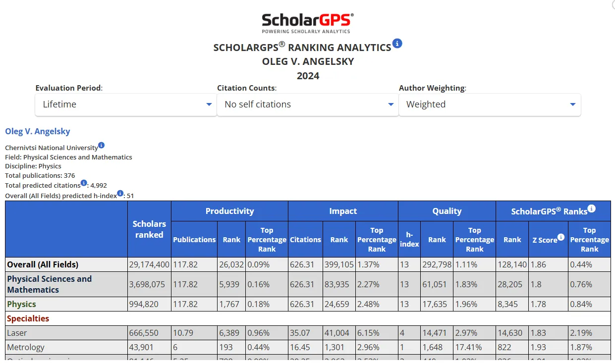Click info icon beside Total predicted citations
Screen dimensions: 615x364
tap(84, 183)
